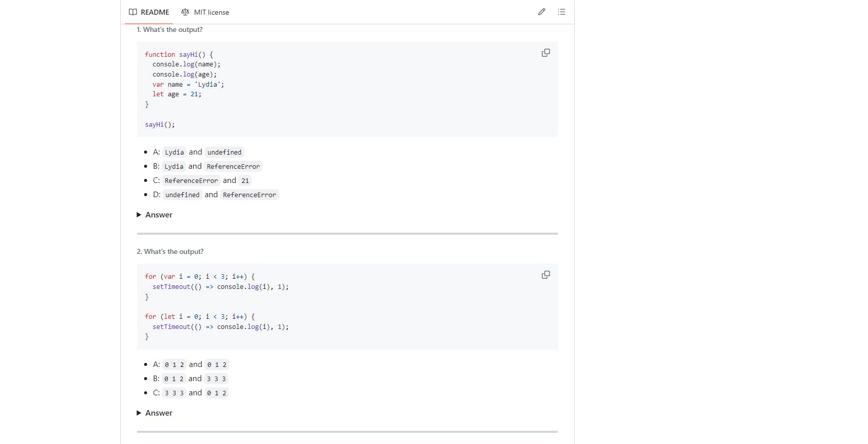This screenshot has width=868, height=444.
Task: Select option B '0 1 2 and 3 3 3'
Action: click(190, 379)
